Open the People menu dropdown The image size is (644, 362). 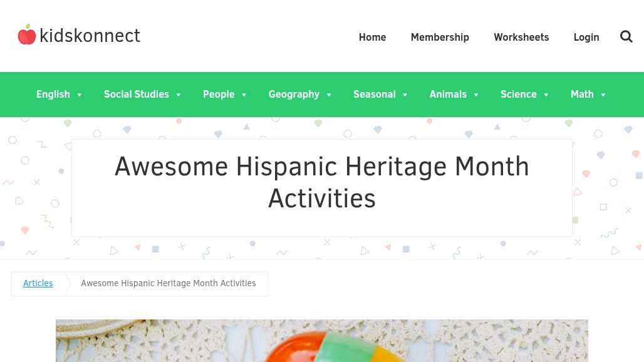219,95
